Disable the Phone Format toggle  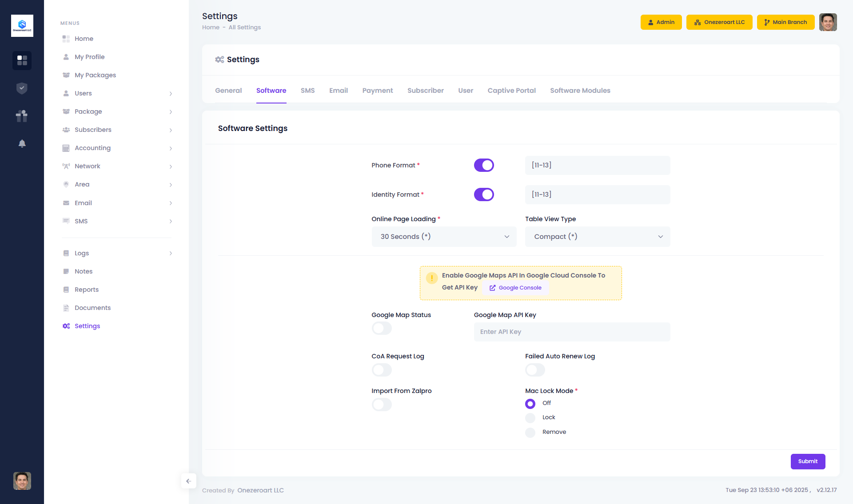click(x=484, y=165)
